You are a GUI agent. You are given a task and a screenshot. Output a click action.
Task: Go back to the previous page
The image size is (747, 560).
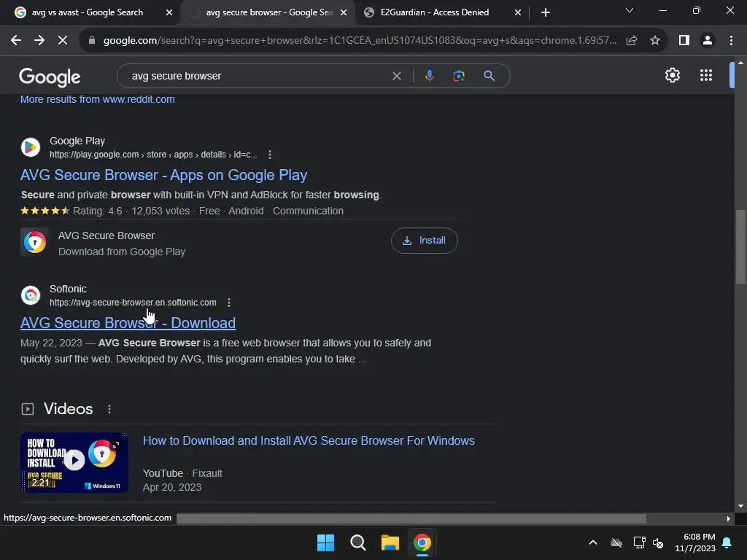click(x=16, y=41)
